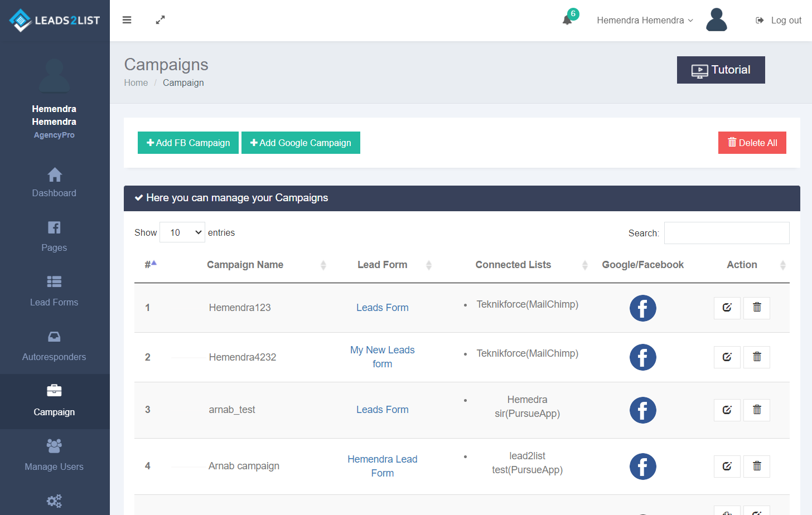Open the notifications bell
The height and width of the screenshot is (515, 812).
pyautogui.click(x=568, y=20)
